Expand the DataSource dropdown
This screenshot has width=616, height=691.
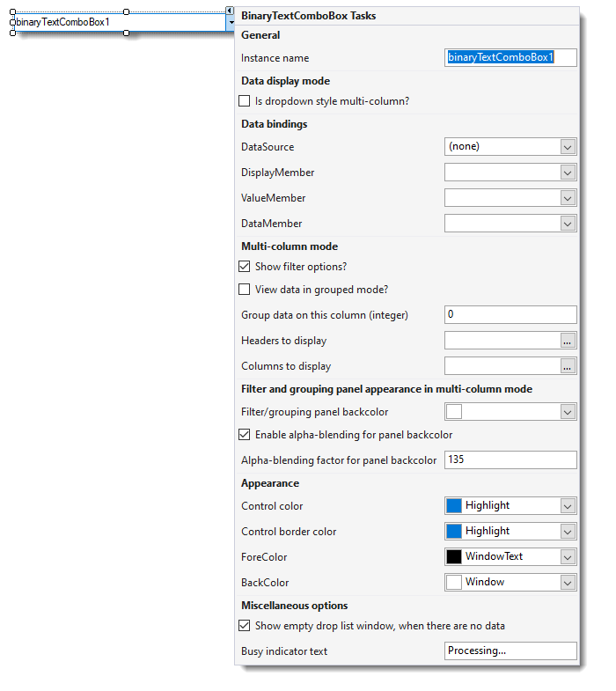pyautogui.click(x=568, y=147)
